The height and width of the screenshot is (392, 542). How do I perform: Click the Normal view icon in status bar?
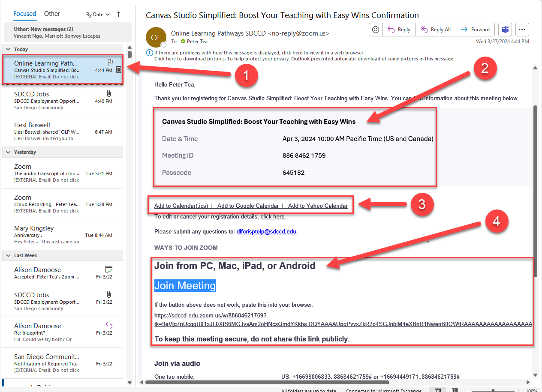[x=437, y=390]
